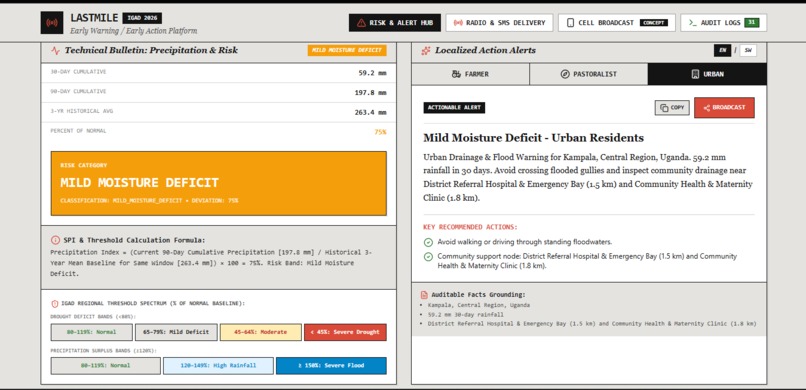Click the 90-day cumulative value 197.8 mm
The height and width of the screenshot is (390, 806).
[371, 93]
